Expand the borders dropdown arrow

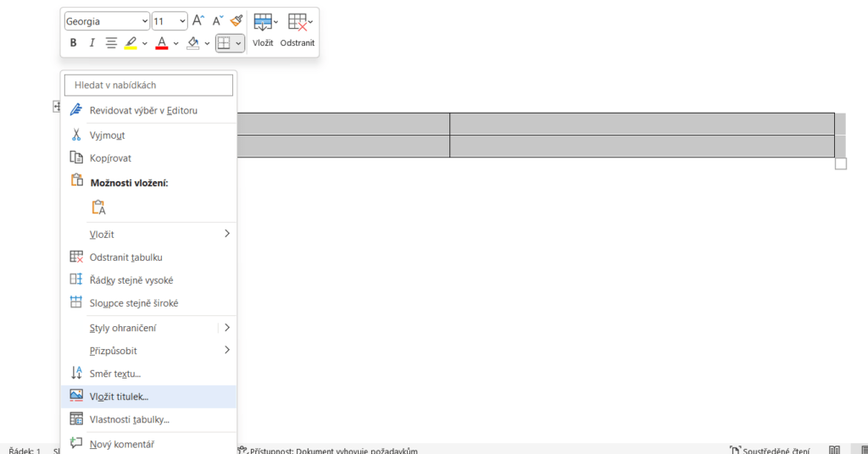(239, 43)
